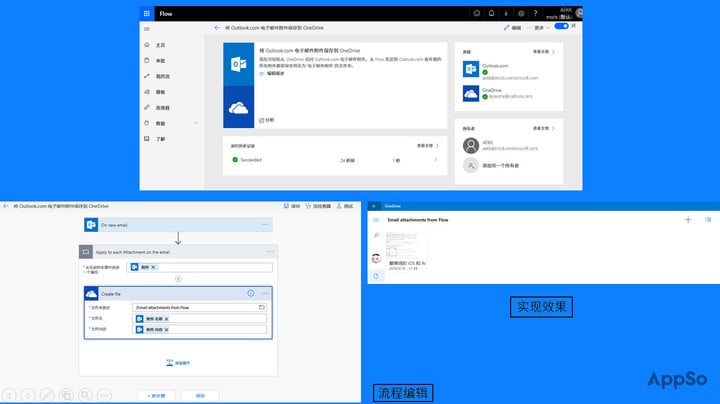Viewport: 720px width, 404px height.
Task: Click the plus add button in OneDrive
Action: [x=688, y=220]
